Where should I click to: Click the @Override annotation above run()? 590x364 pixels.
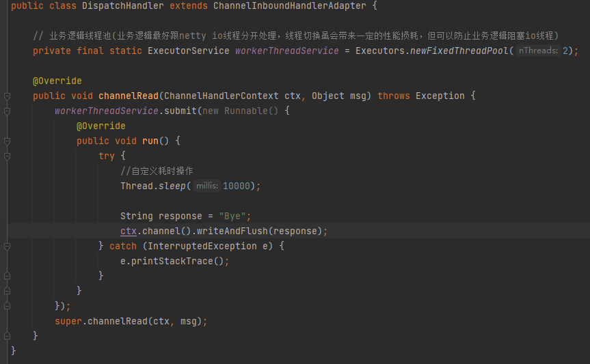101,126
